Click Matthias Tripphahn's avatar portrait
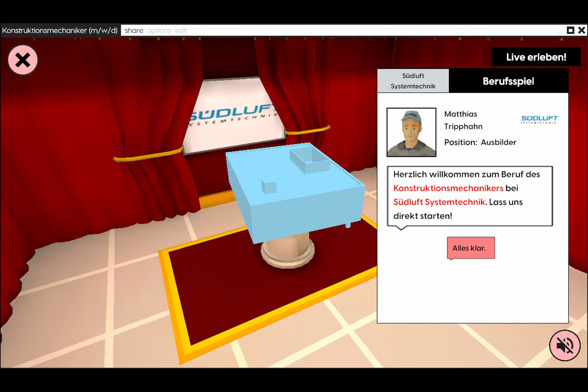588x392 pixels. click(x=411, y=132)
